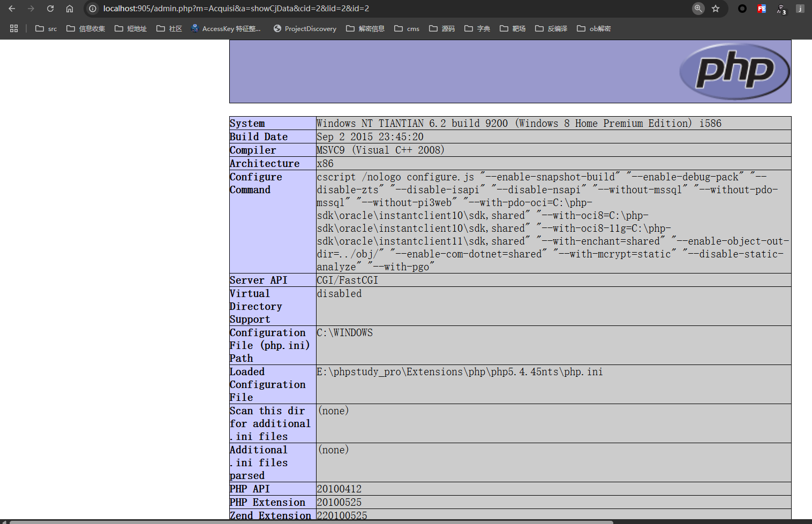Expand the 信息收集 bookmark folder
This screenshot has width=812, height=524.
coord(86,28)
